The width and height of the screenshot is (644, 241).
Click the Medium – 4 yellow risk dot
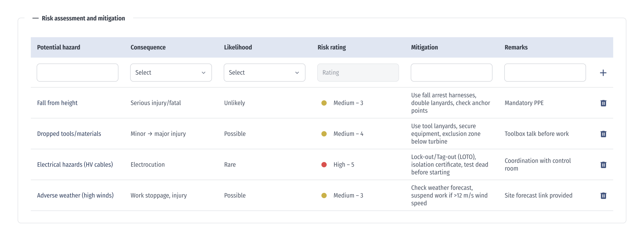[x=324, y=134]
